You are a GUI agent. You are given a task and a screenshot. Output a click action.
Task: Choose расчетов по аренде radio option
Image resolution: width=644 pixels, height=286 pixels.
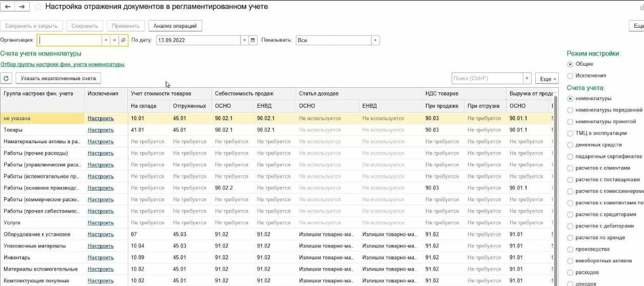(570, 238)
